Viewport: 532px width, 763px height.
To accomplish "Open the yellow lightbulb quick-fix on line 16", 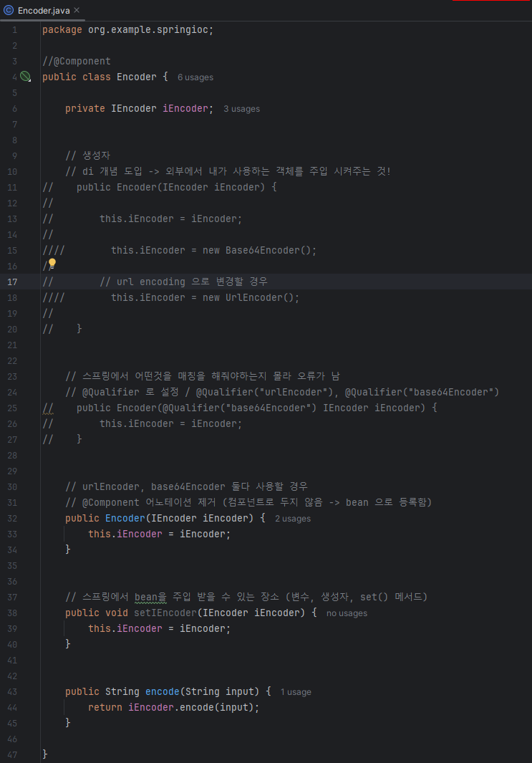I will click(52, 263).
